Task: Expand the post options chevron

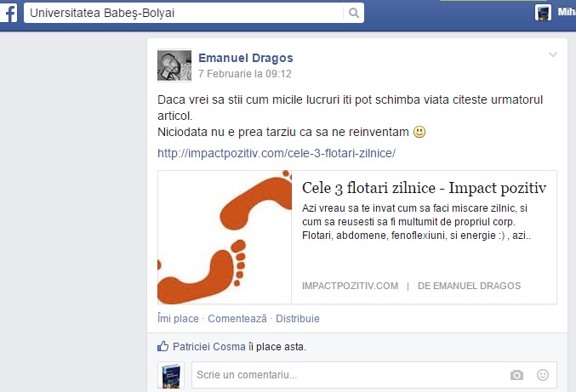Action: (x=552, y=54)
